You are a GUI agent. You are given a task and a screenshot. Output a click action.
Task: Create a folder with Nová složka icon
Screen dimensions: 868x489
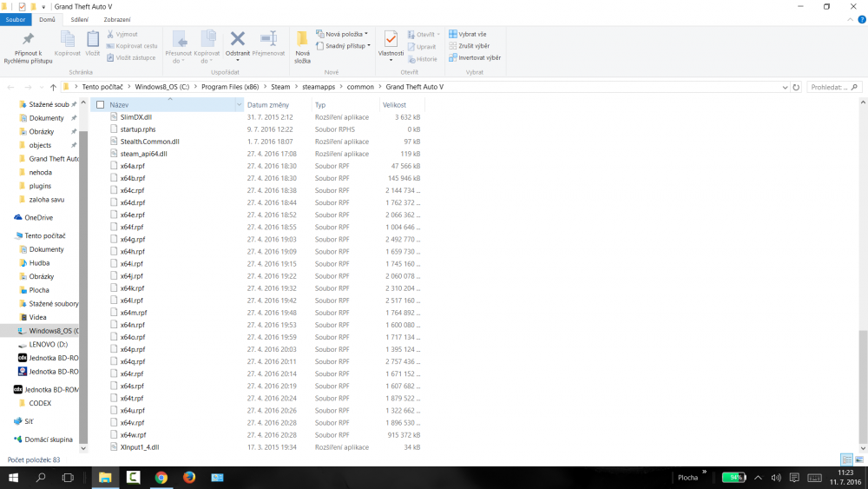pyautogui.click(x=302, y=39)
